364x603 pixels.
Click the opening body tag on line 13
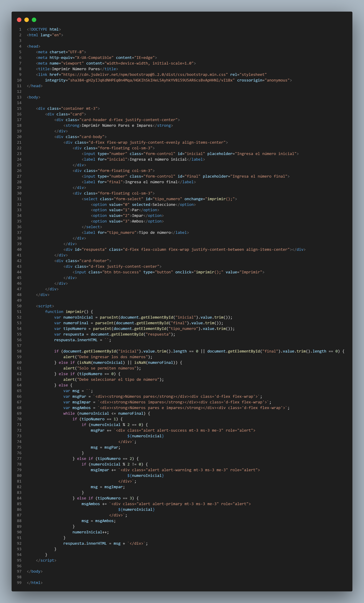(33, 97)
